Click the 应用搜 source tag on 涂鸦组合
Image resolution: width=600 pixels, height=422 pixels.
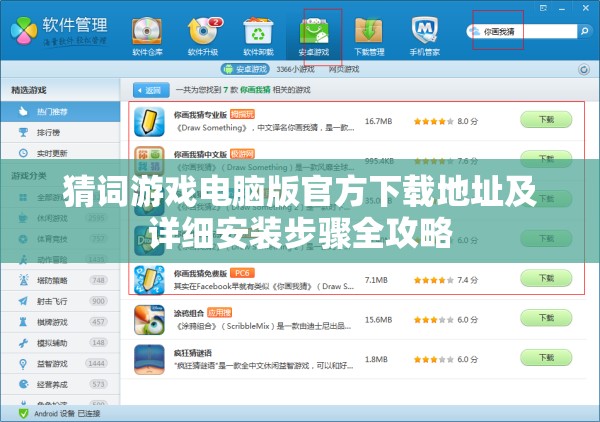(219, 313)
